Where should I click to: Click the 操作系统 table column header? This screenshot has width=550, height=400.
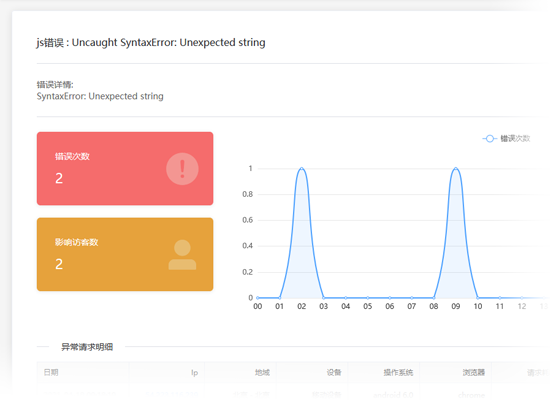coord(398,372)
